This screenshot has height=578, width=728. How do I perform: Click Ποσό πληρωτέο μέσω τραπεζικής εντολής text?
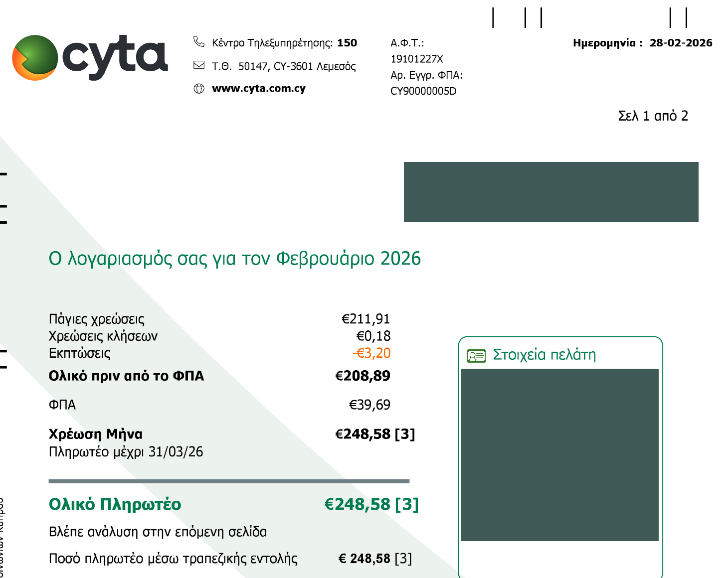tap(173, 559)
